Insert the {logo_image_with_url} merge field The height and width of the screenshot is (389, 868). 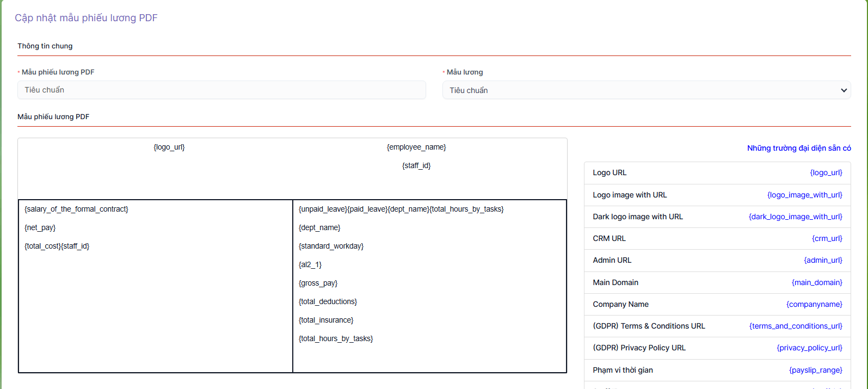pos(804,195)
